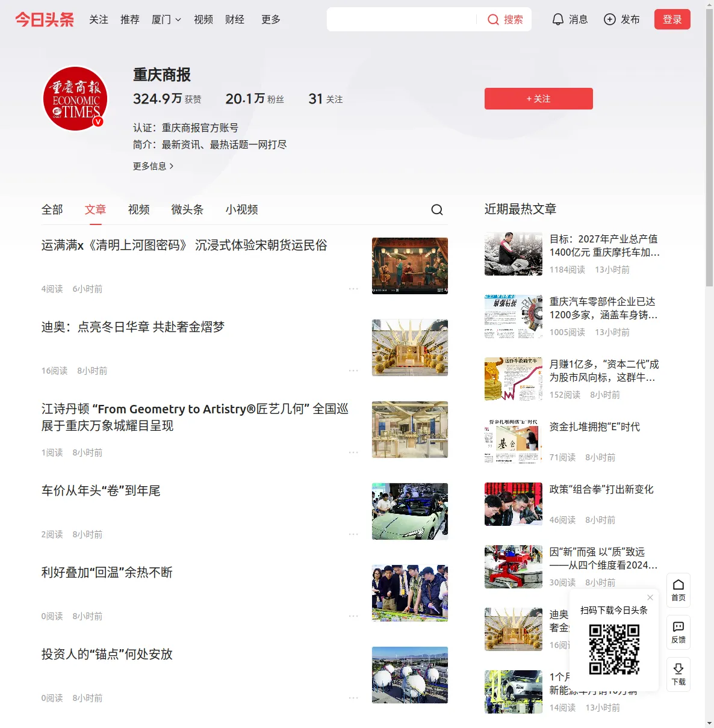714x728 pixels.
Task: Open hot article 政策"组合拳"打出新变化
Action: click(601, 489)
